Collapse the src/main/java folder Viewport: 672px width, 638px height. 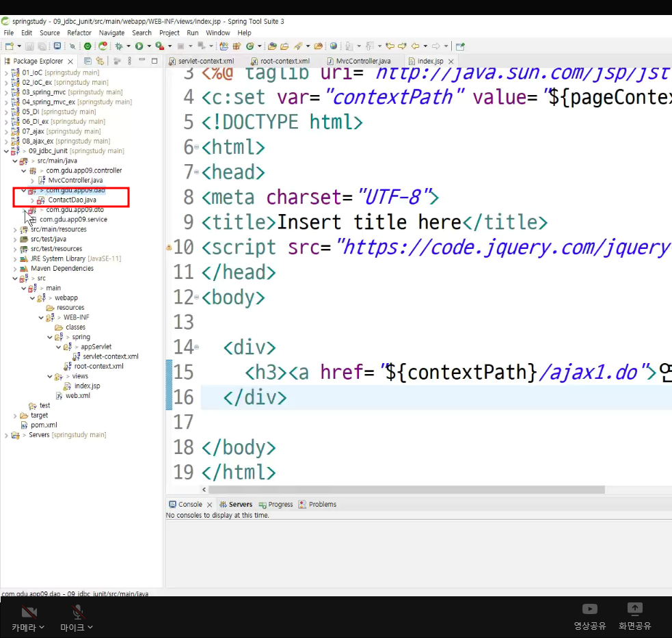(15, 161)
